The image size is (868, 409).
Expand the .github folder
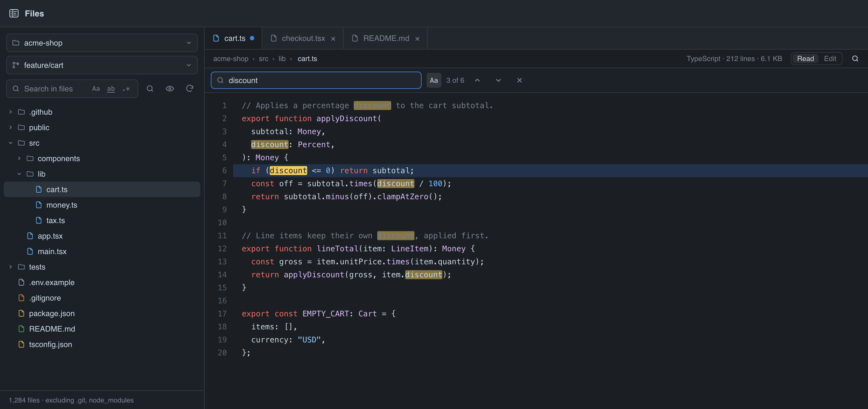pyautogui.click(x=102, y=112)
